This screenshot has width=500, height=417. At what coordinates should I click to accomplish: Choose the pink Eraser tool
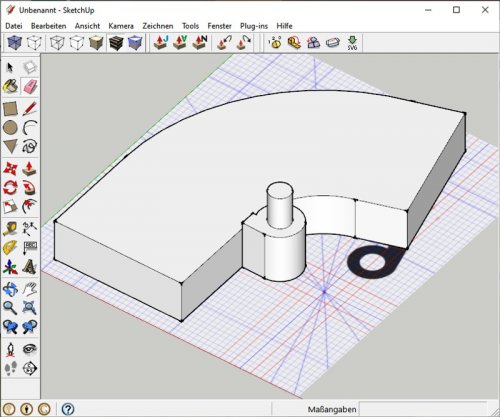coord(30,86)
